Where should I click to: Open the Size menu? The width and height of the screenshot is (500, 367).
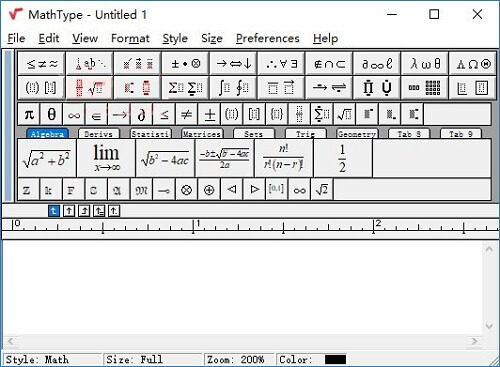212,38
